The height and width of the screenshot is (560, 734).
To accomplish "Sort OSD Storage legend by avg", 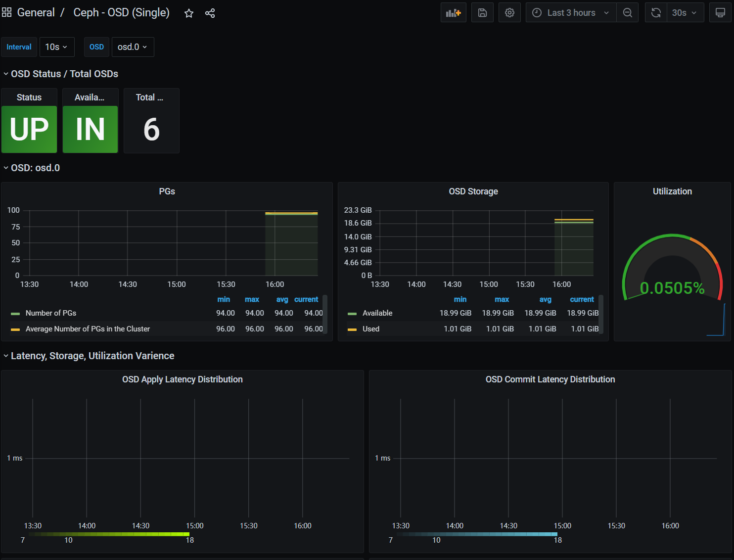I will [x=545, y=299].
